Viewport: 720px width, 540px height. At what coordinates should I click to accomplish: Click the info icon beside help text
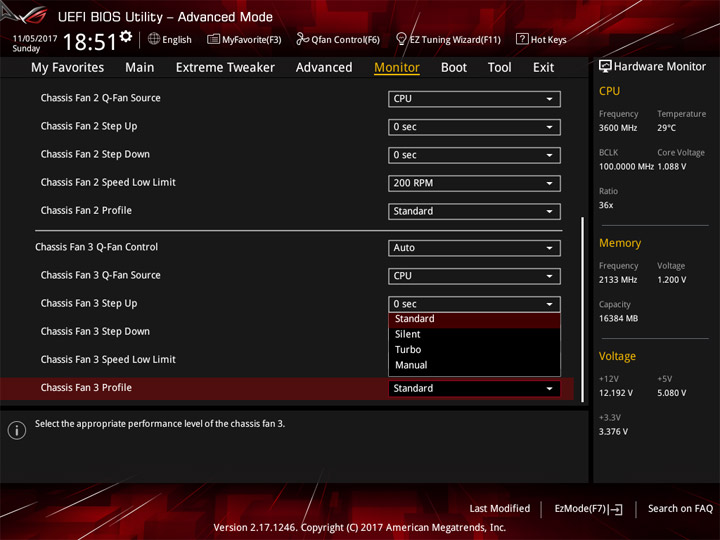click(x=17, y=430)
